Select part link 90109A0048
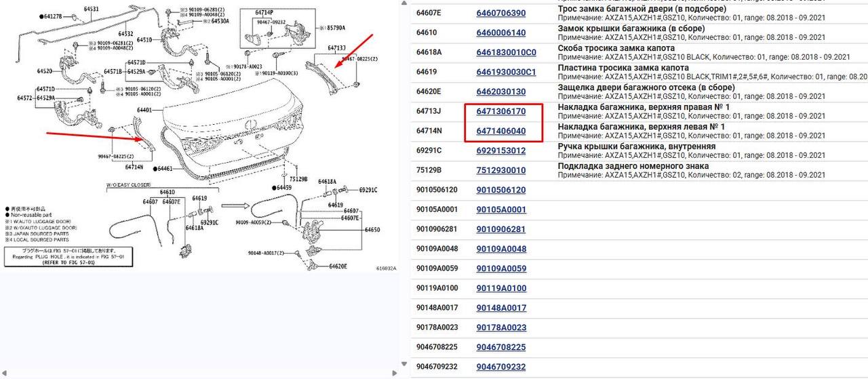Image resolution: width=868 pixels, height=379 pixels. pos(501,249)
